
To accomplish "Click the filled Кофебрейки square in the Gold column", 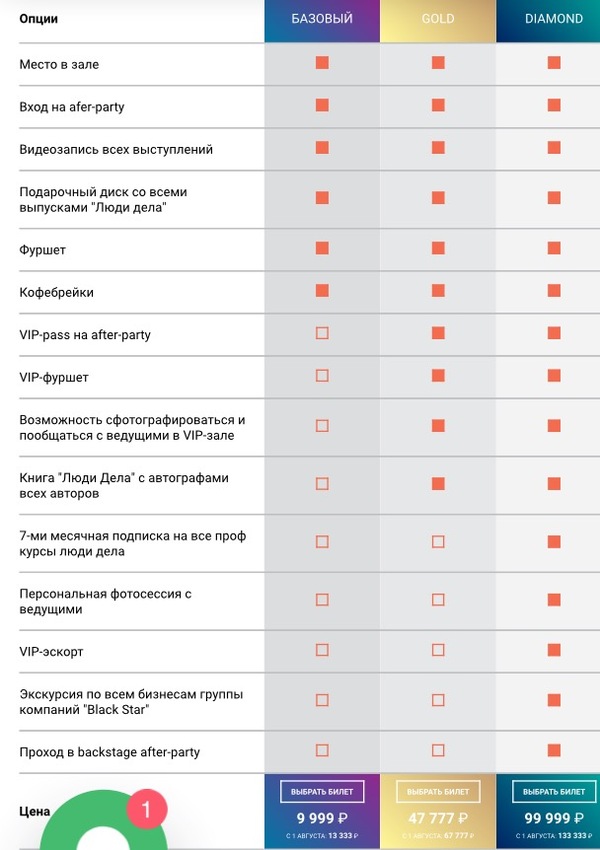I will pos(438,291).
